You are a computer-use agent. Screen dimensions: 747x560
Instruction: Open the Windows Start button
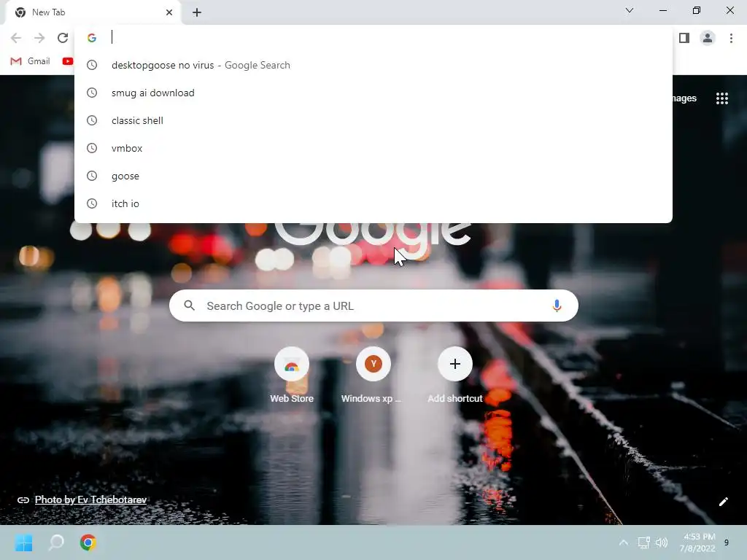(24, 542)
